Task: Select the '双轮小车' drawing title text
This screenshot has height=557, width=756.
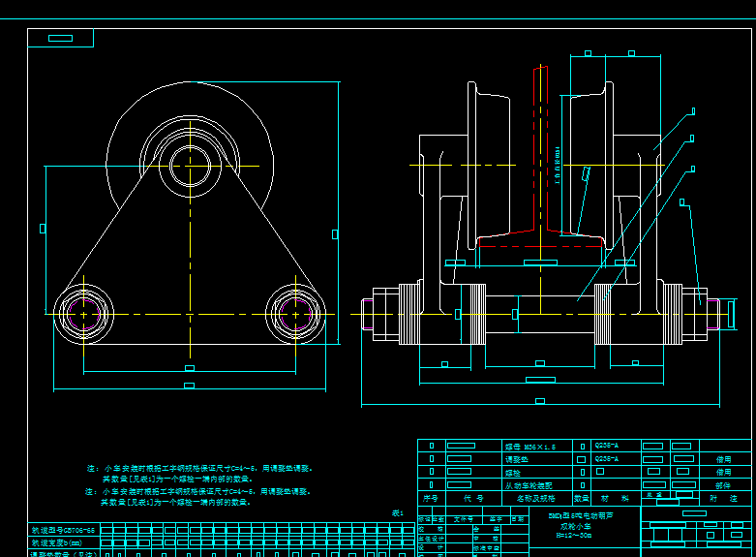Action: click(574, 526)
